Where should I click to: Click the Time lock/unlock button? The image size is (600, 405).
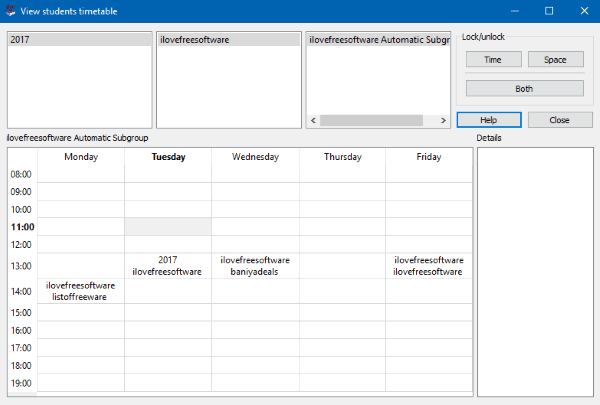(x=493, y=60)
